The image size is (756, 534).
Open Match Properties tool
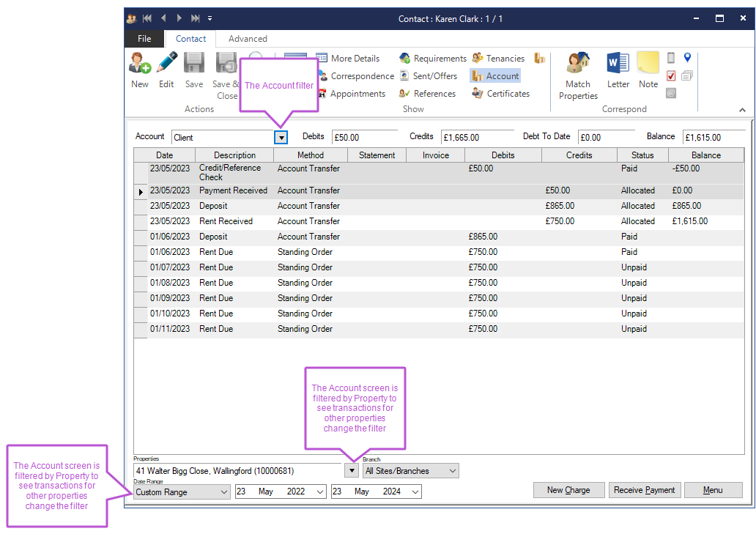pos(578,75)
